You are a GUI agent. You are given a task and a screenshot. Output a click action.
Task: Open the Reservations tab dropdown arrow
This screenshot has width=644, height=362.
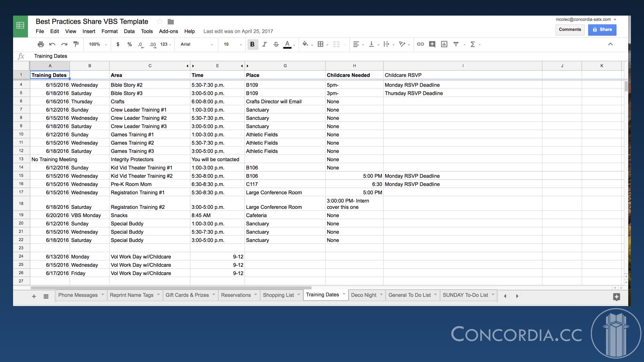[x=256, y=295]
